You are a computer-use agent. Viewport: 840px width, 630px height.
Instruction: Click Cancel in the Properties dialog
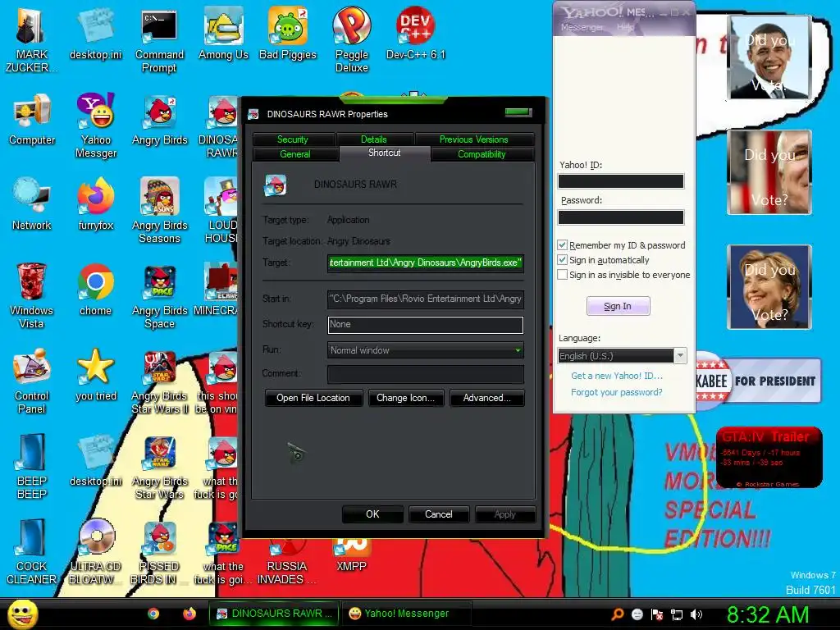point(439,514)
